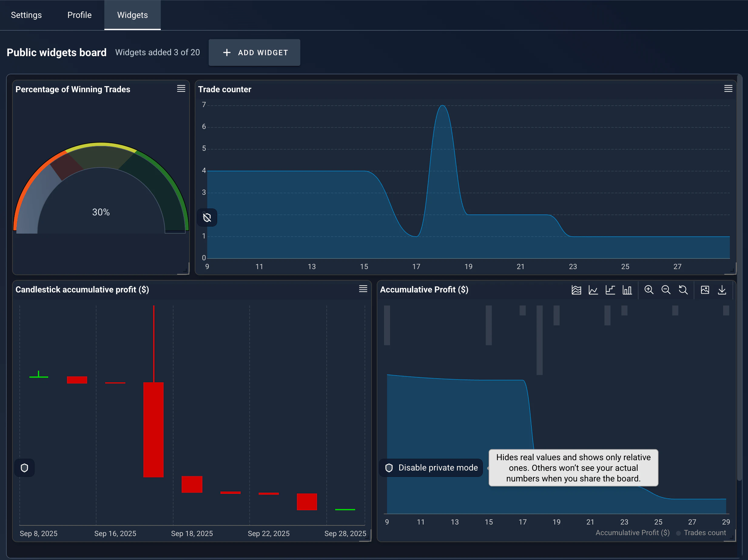Open Candlestick accumulative profit widget menu
Screen dimensions: 748x560
tap(363, 289)
